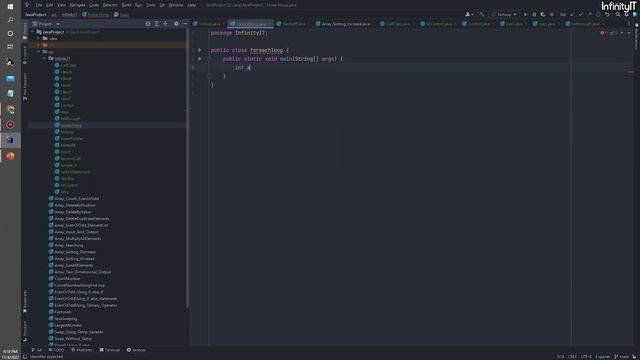Collapse the src folder node
Screen dimensions: 640x360
tap(39, 52)
